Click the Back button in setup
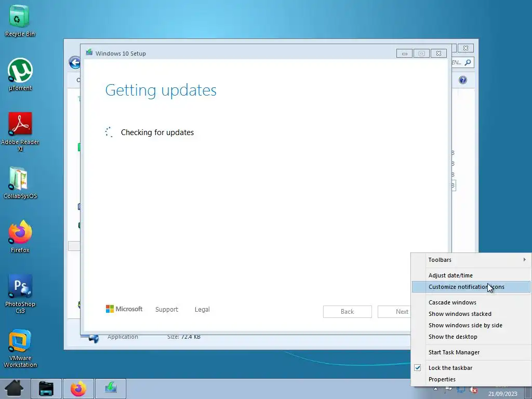532x399 pixels. tap(348, 312)
